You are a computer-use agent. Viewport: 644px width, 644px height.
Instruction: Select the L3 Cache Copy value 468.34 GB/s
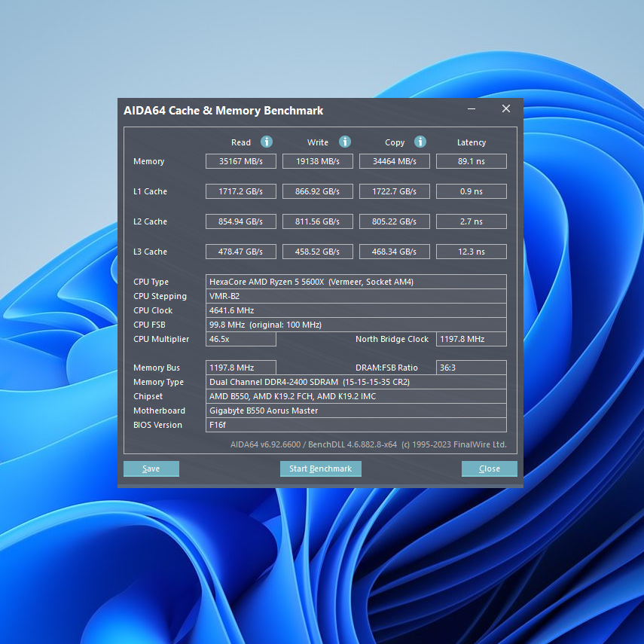click(x=394, y=252)
